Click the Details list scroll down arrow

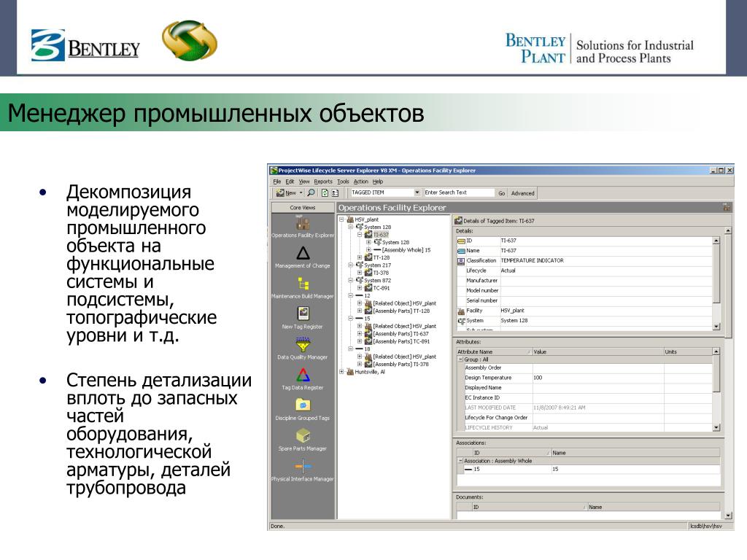[x=716, y=327]
